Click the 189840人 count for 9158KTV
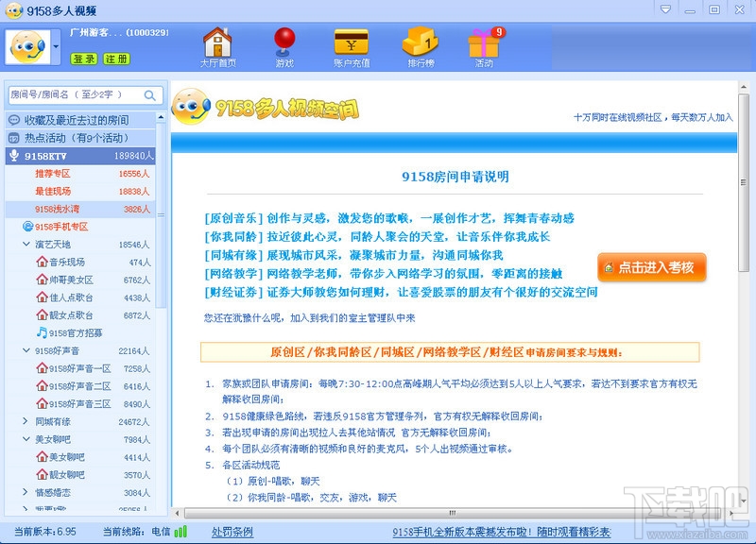This screenshot has height=544, width=756. [133, 156]
